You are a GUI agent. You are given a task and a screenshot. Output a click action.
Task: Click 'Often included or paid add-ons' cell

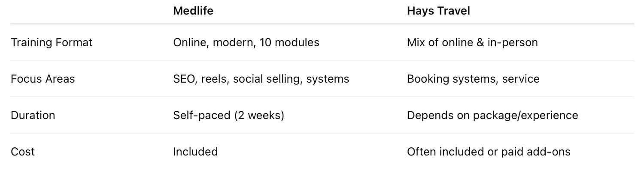click(489, 152)
